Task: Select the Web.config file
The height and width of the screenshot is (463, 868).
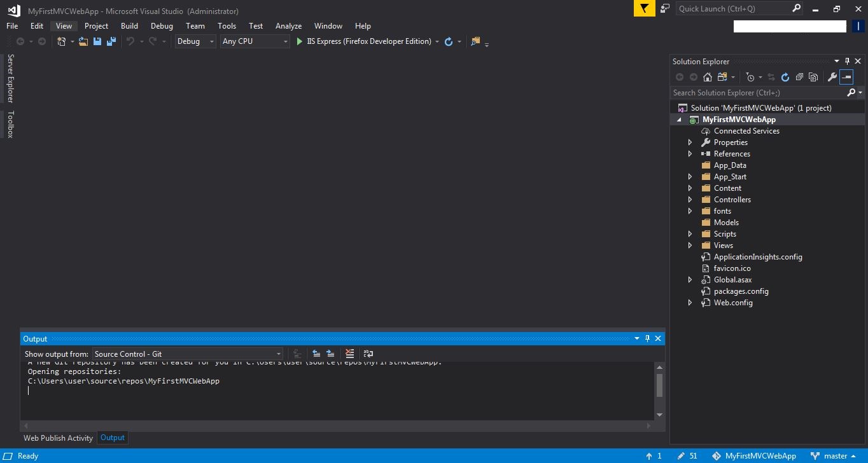Action: click(x=733, y=302)
